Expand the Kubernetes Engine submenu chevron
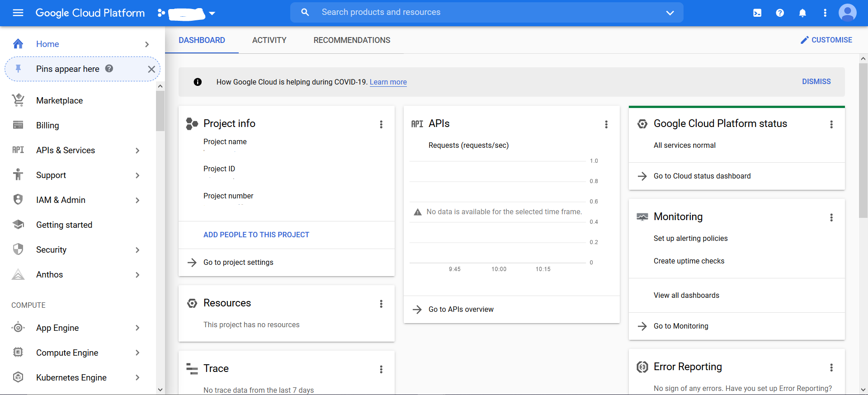The height and width of the screenshot is (395, 868). (137, 377)
